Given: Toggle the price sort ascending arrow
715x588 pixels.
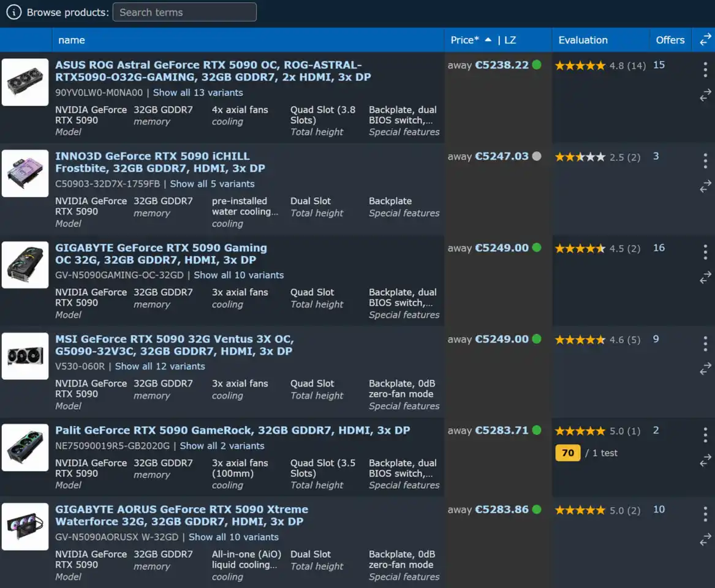Looking at the screenshot, I should pyautogui.click(x=488, y=40).
